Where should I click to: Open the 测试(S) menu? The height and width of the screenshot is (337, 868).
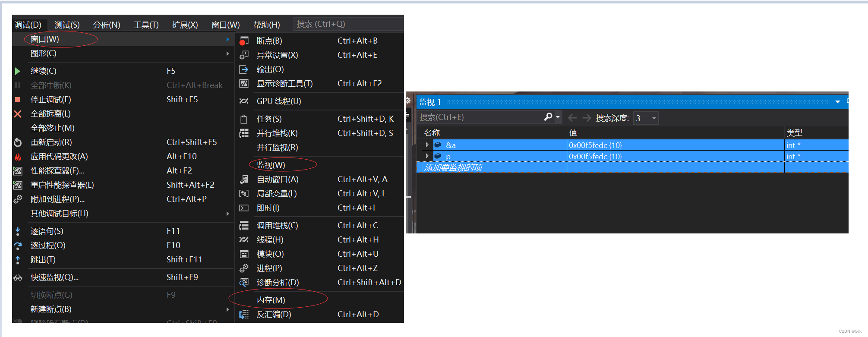pos(67,25)
